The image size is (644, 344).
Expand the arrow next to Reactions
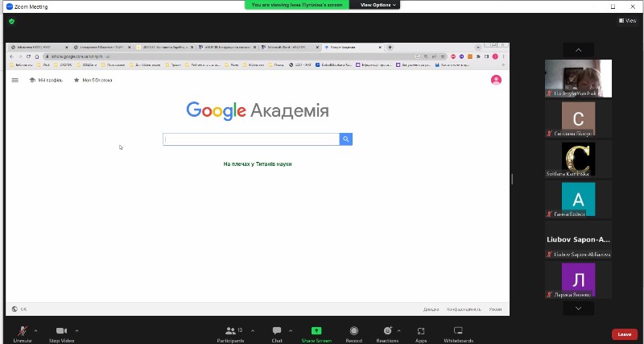(398, 330)
